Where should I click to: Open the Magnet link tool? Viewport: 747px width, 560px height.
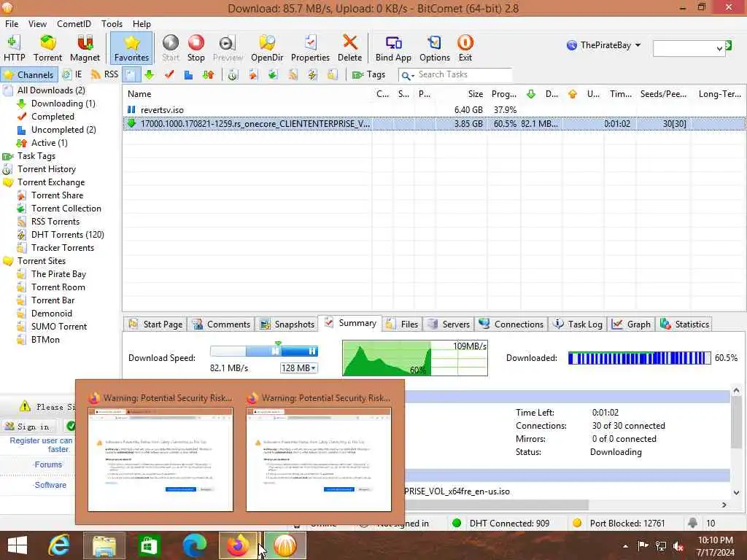85,48
